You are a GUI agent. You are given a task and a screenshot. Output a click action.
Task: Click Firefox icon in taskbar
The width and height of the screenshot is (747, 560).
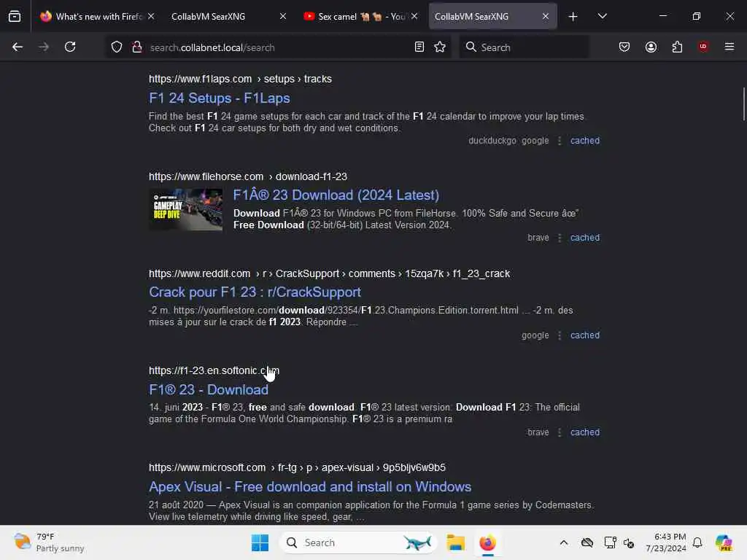pyautogui.click(x=487, y=542)
